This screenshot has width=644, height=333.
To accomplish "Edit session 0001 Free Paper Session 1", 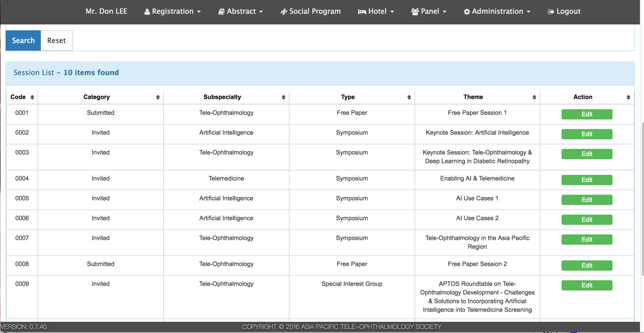I will point(587,115).
